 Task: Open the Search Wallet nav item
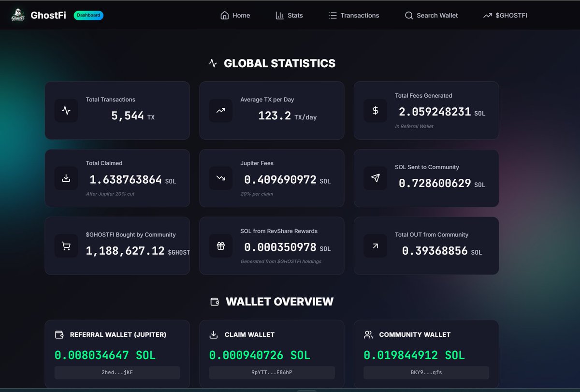pos(432,15)
